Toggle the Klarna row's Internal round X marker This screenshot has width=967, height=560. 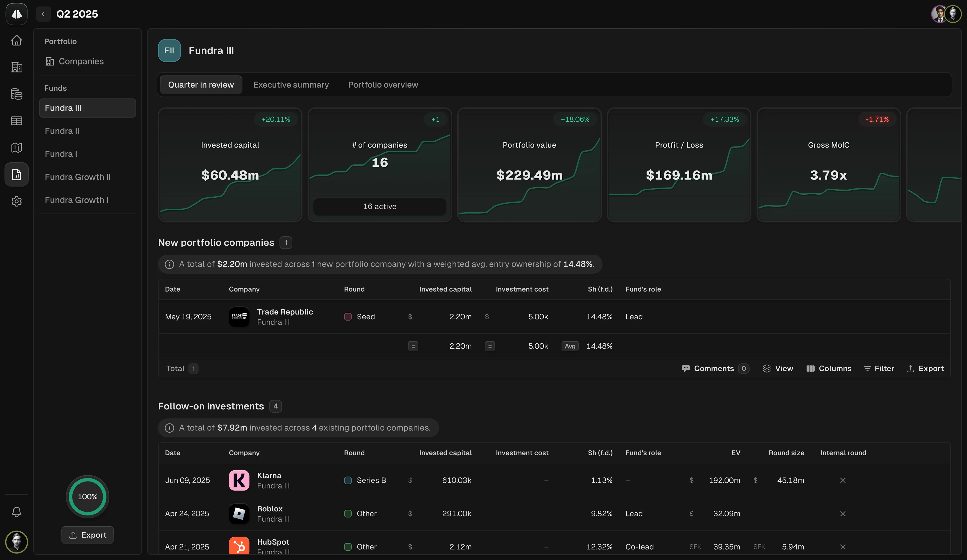[843, 480]
